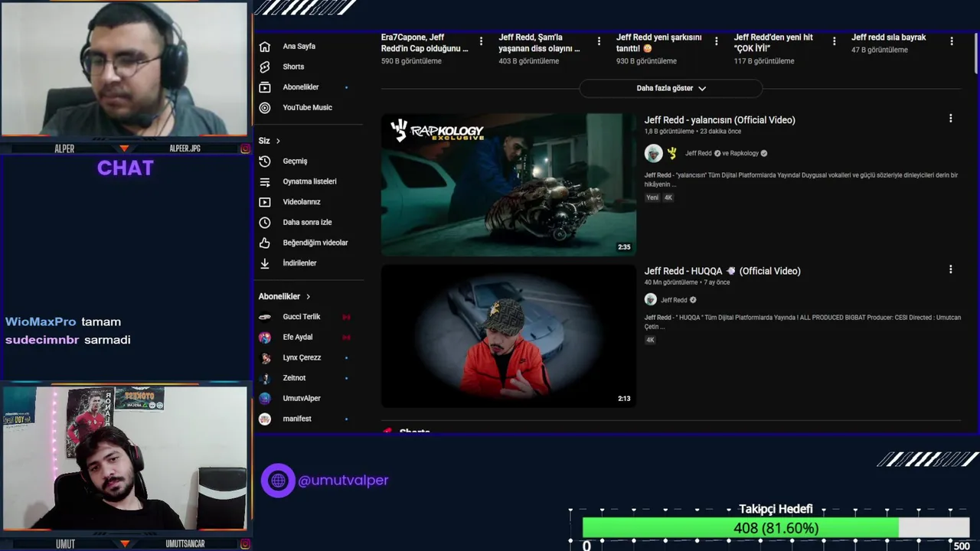Click @umutvalper handle text

click(343, 481)
